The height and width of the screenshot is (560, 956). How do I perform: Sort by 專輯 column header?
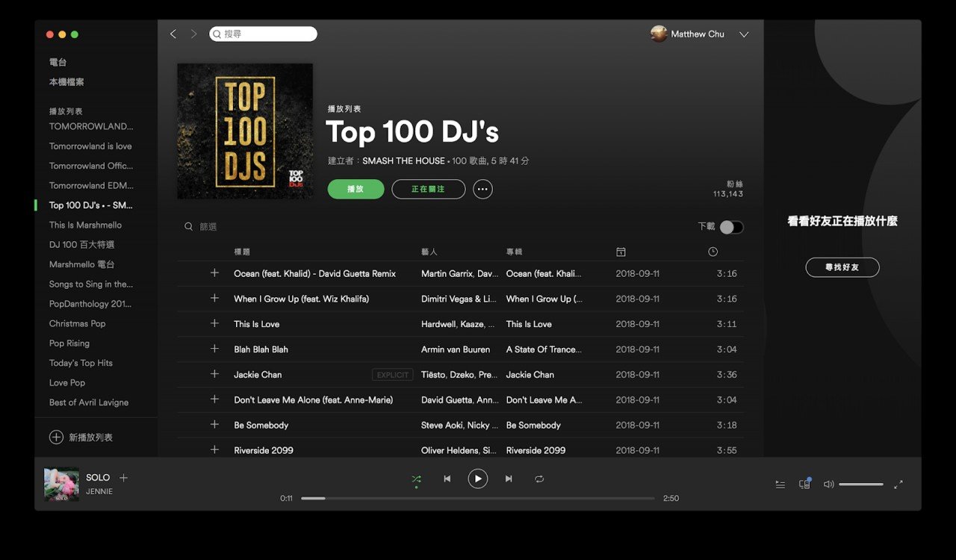click(x=515, y=252)
